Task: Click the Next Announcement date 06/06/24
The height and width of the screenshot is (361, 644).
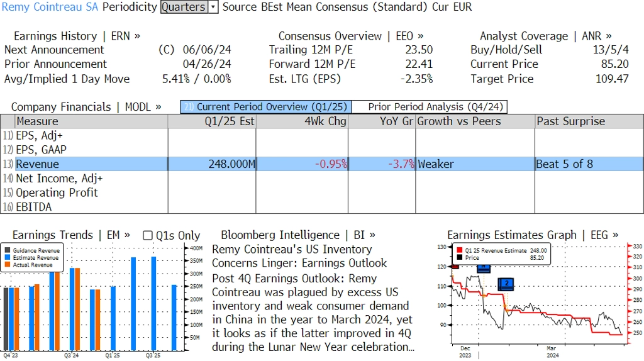Action: [207, 50]
